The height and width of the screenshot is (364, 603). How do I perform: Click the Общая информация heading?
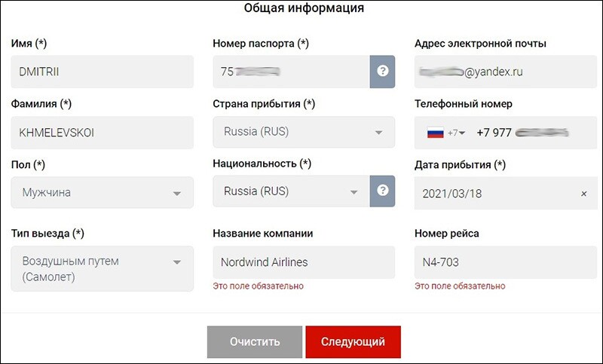click(x=304, y=9)
